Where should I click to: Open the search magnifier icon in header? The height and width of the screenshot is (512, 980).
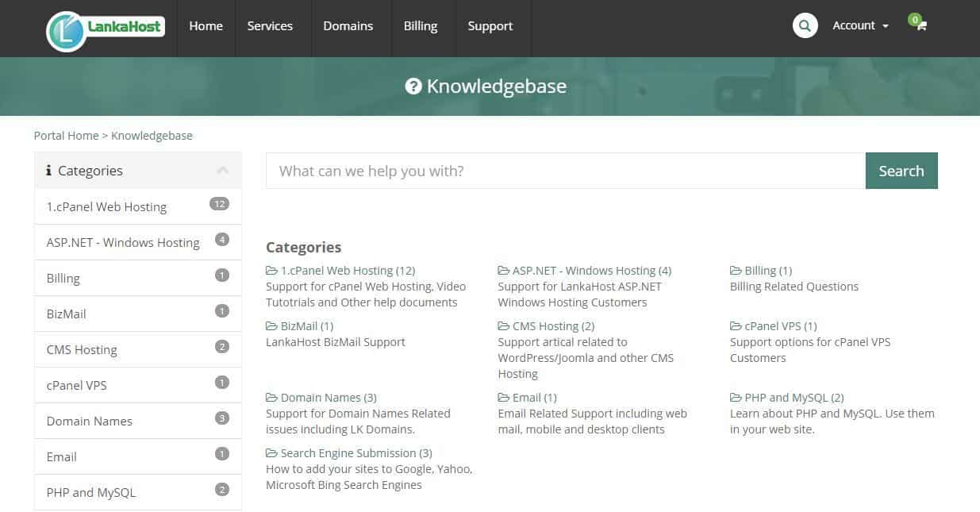(805, 25)
